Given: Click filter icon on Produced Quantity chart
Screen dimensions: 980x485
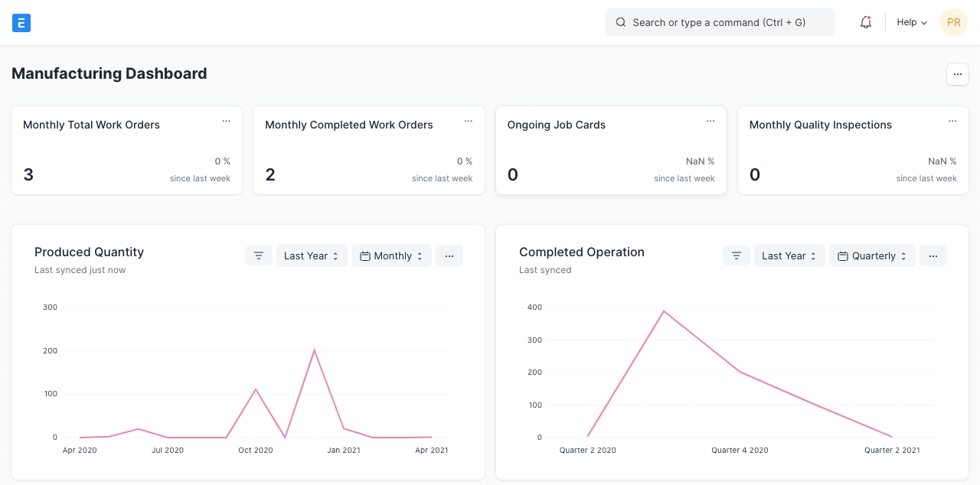Looking at the screenshot, I should point(259,256).
